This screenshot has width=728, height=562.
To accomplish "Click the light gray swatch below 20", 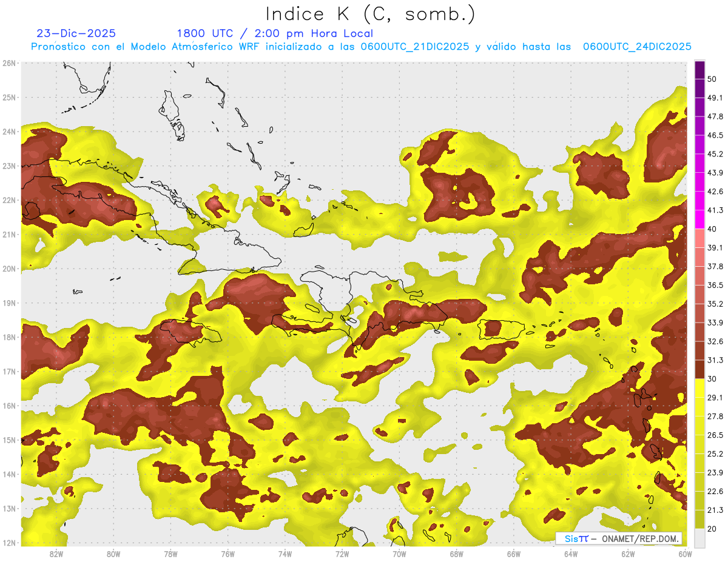I will 699,537.
